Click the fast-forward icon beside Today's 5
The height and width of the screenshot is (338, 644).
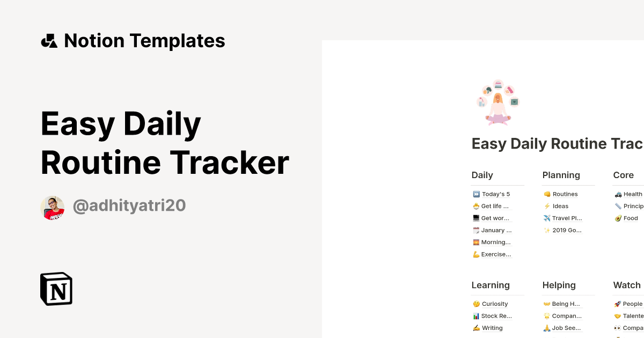(x=475, y=194)
